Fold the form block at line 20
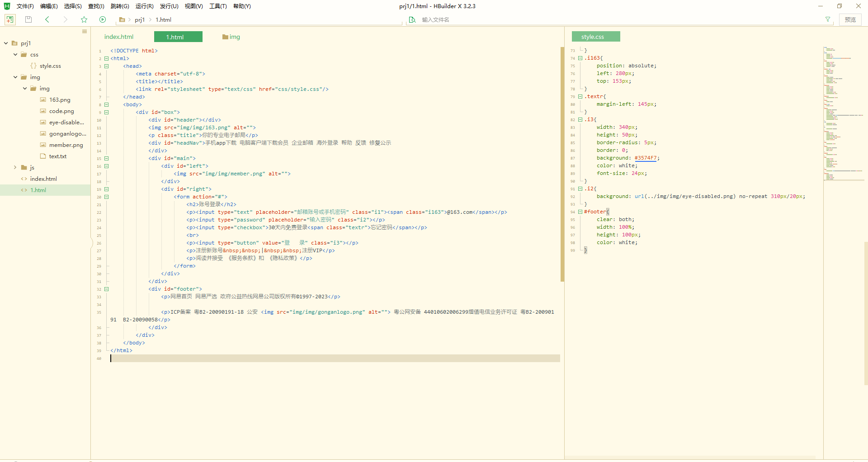The height and width of the screenshot is (462, 868). coord(107,197)
